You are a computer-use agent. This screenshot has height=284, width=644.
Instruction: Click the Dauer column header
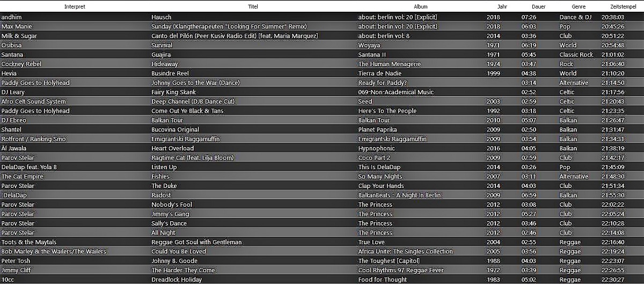538,6
